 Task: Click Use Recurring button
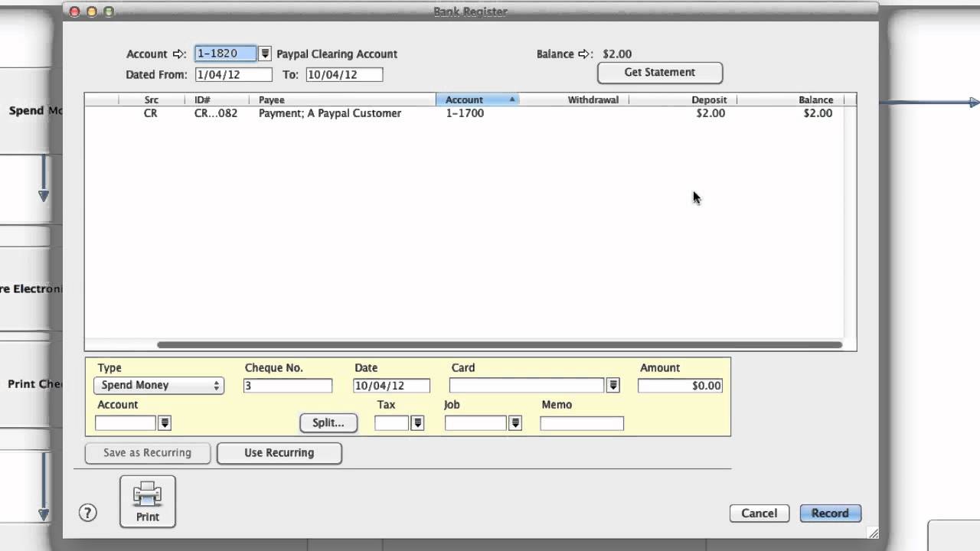[x=279, y=453]
